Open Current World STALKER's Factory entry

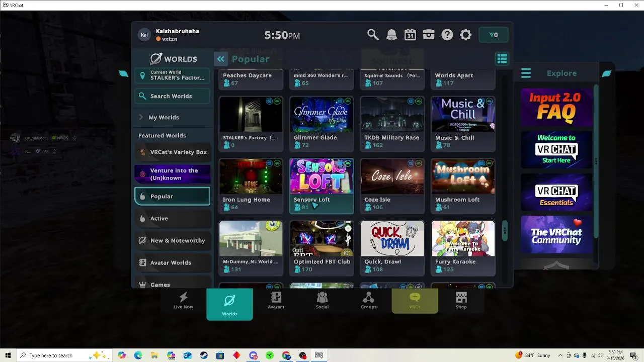(x=173, y=75)
